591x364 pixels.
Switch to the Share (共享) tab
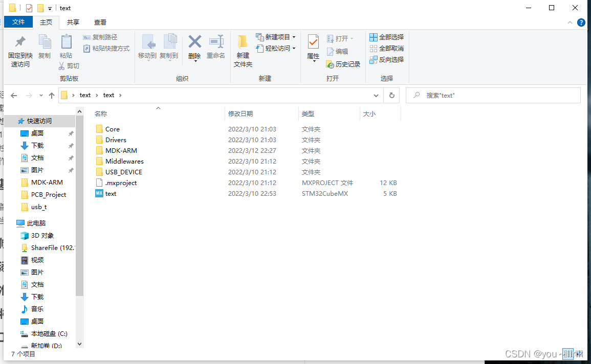pyautogui.click(x=73, y=22)
